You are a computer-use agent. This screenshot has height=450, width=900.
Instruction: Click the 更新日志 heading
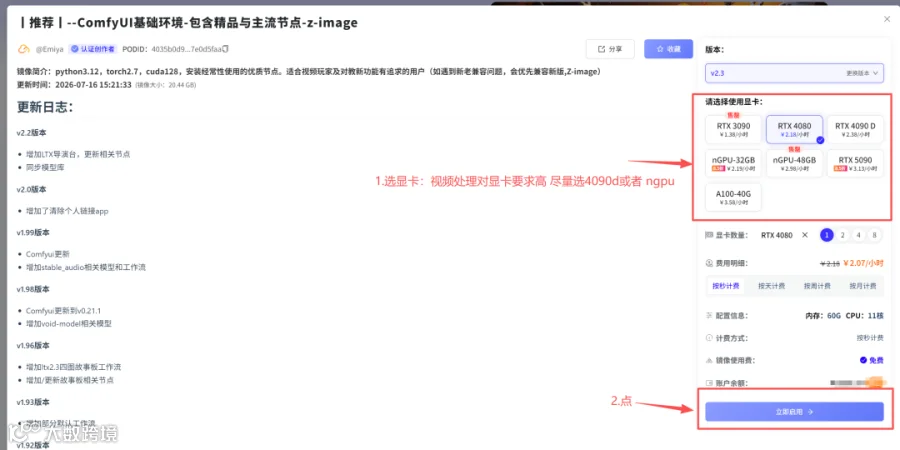[x=45, y=107]
